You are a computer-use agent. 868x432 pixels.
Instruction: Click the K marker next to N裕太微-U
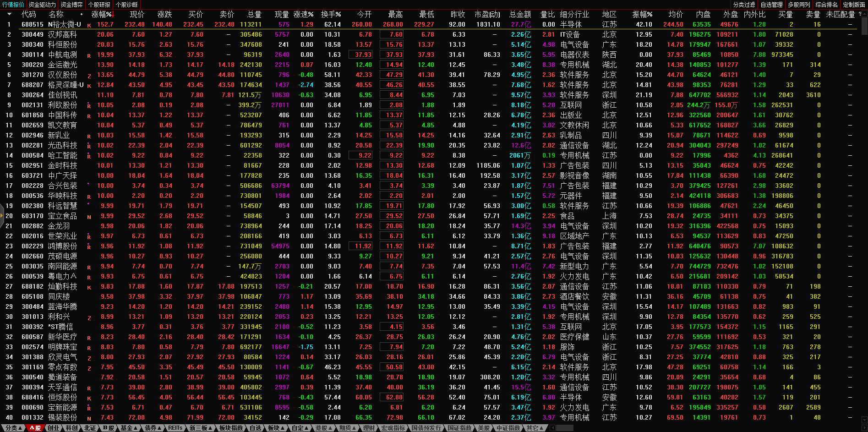point(89,25)
